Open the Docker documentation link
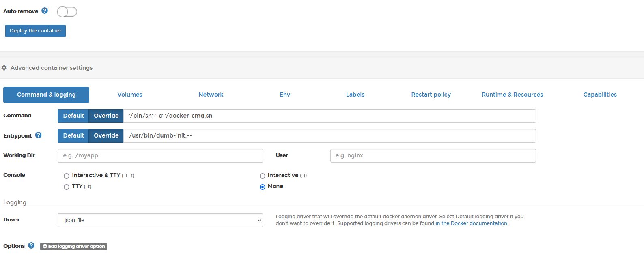The width and height of the screenshot is (644, 260). 471,223
